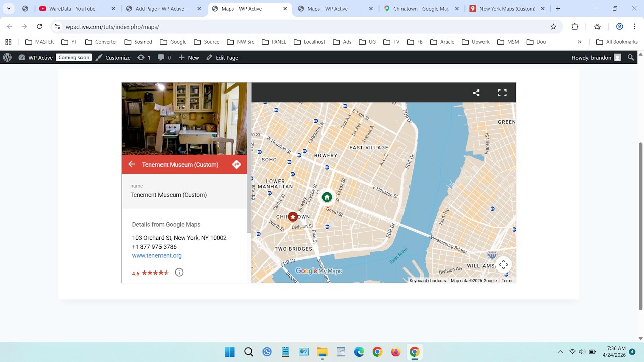Click the Tenement Museum photo
Viewport: 644px width, 362px height.
[x=184, y=119]
